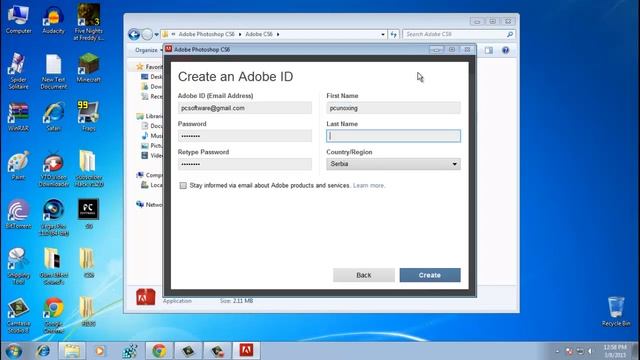Open the Explorer recent pages dropdown arrow
This screenshot has height=360, width=640.
click(x=156, y=34)
